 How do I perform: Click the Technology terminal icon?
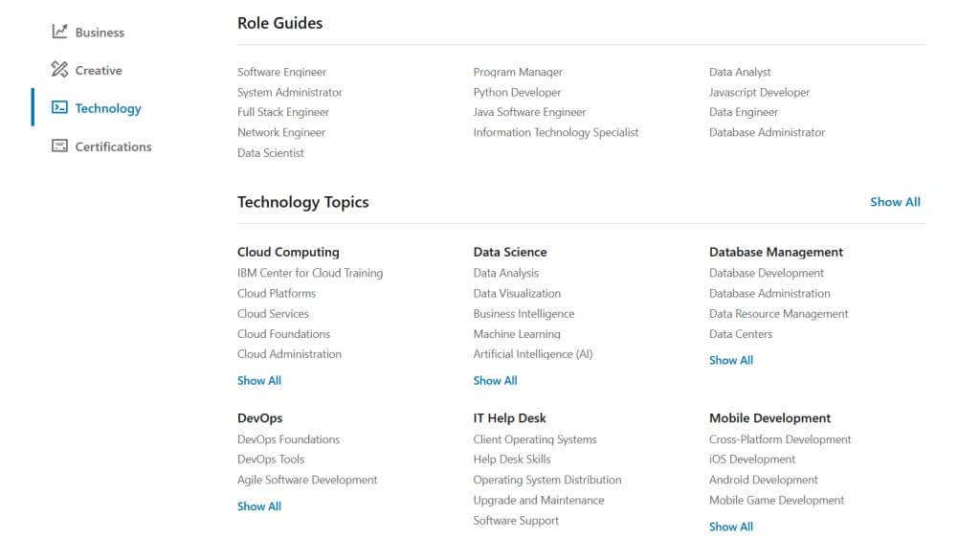(x=59, y=108)
